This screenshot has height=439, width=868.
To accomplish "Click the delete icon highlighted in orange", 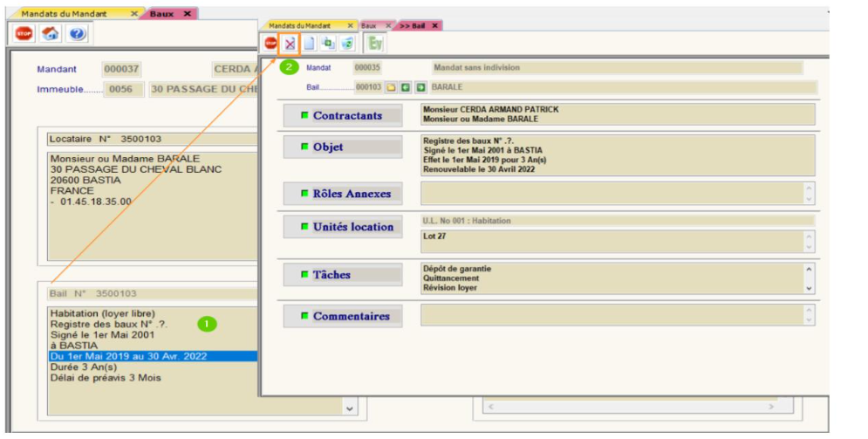I will [x=290, y=43].
